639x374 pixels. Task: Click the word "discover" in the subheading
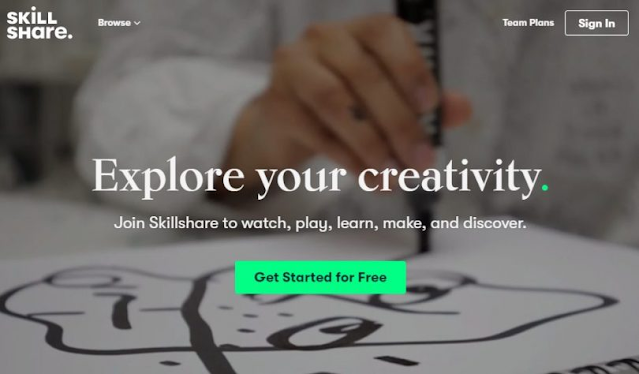tap(495, 223)
